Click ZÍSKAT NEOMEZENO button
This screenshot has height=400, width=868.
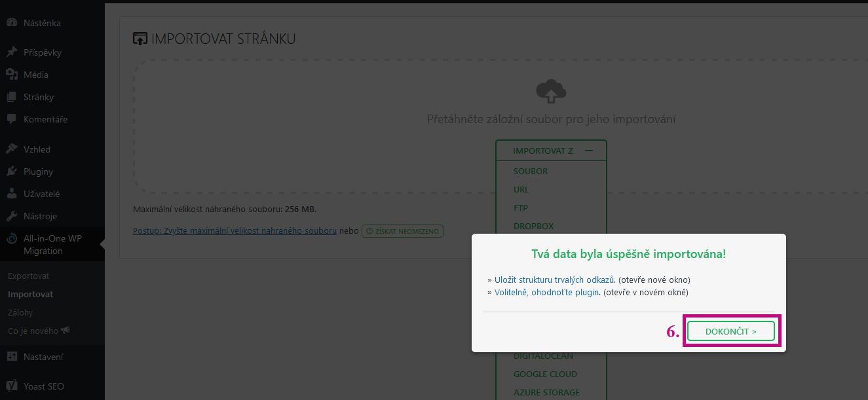point(402,231)
